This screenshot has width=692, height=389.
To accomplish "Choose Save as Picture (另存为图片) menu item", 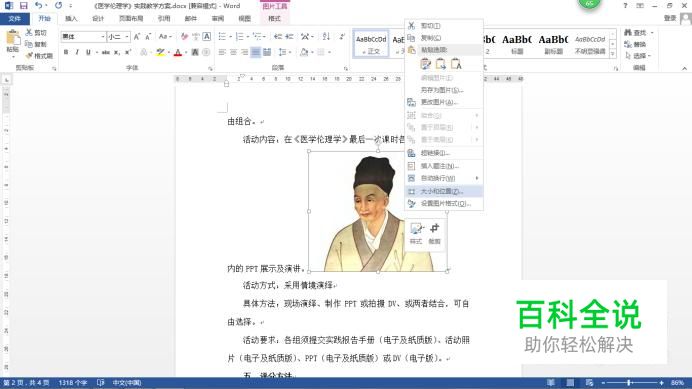I will click(x=444, y=90).
